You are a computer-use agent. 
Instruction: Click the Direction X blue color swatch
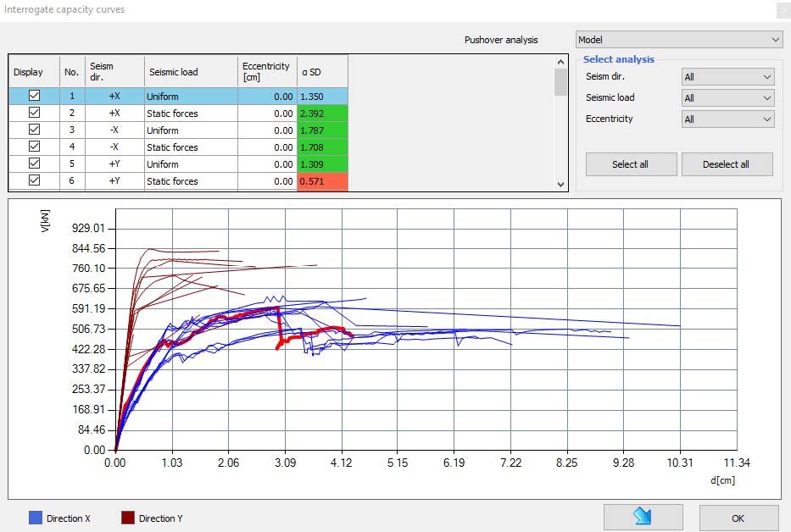pyautogui.click(x=36, y=518)
